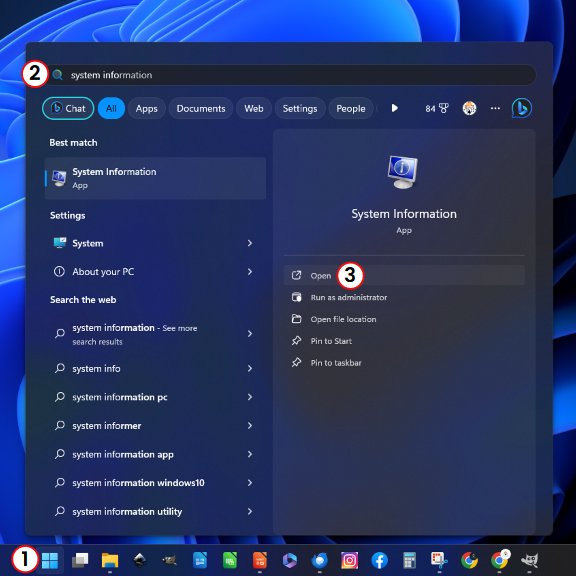Click the 'system informer' suggestion
This screenshot has width=576, height=576.
tap(155, 425)
